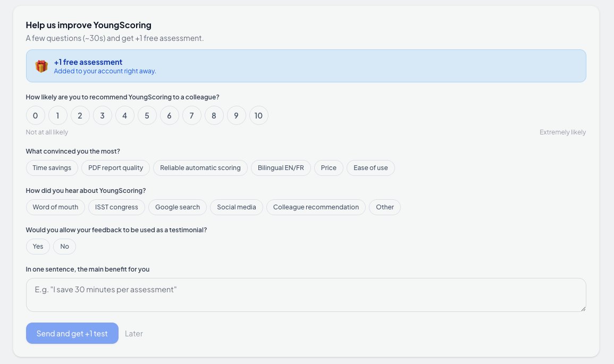Select rating 8 for recommendation
The height and width of the screenshot is (364, 614).
click(214, 115)
